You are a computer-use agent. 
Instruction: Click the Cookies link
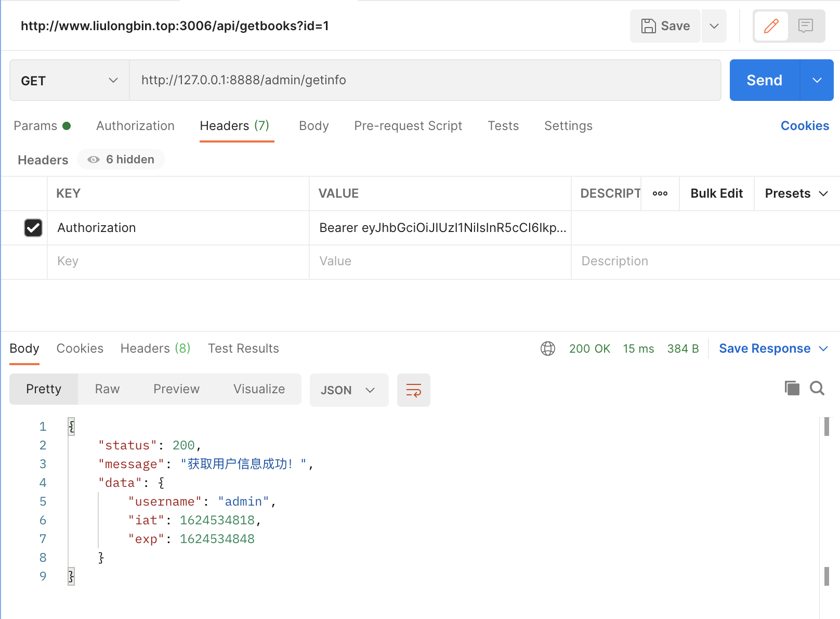(x=805, y=126)
